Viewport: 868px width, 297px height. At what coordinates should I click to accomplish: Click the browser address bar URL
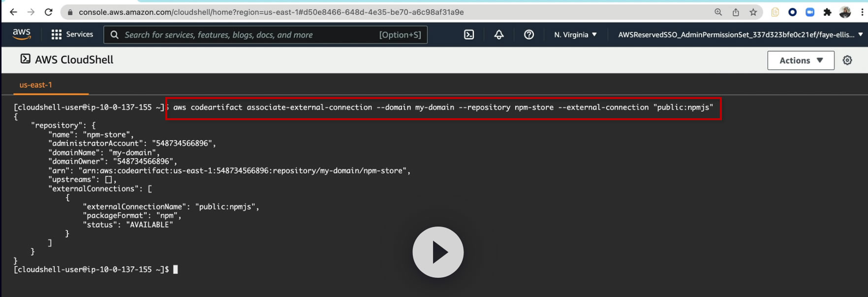[271, 12]
